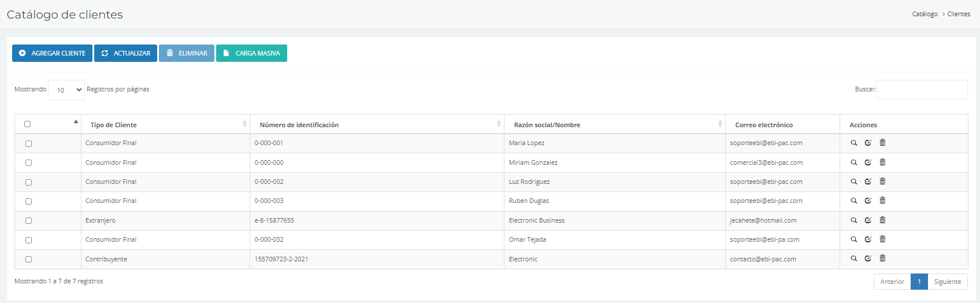Click the view magnifier icon for Maria Lopez
This screenshot has width=980, height=303.
click(x=853, y=143)
